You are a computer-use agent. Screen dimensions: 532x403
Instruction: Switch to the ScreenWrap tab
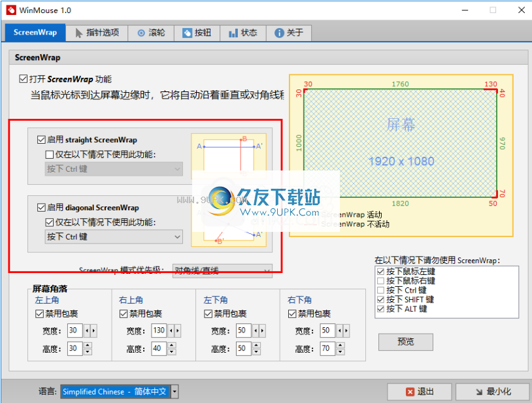[x=35, y=33]
